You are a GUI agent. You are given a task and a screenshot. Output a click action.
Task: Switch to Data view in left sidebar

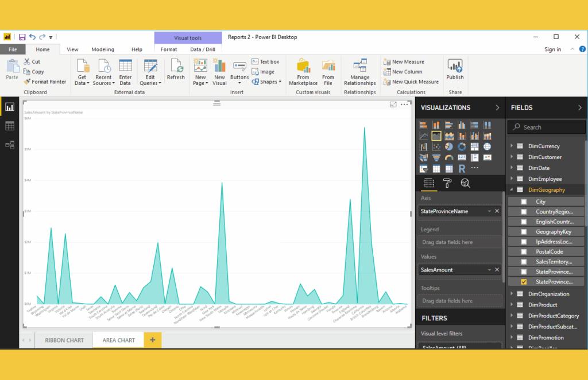(x=9, y=126)
